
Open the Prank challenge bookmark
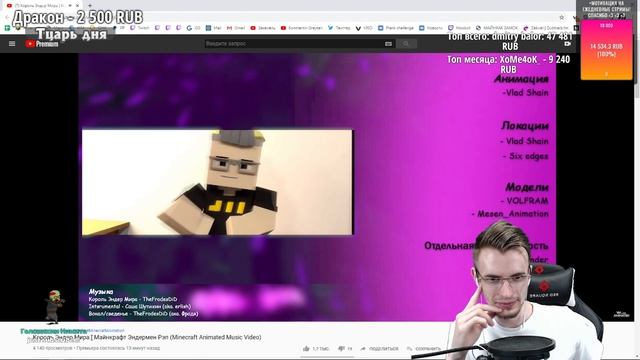click(x=396, y=28)
